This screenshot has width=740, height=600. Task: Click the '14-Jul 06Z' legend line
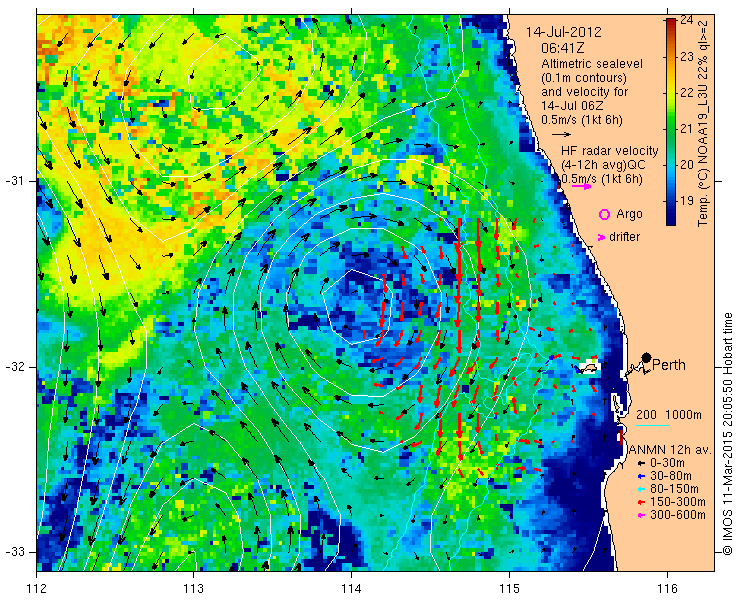(570, 106)
